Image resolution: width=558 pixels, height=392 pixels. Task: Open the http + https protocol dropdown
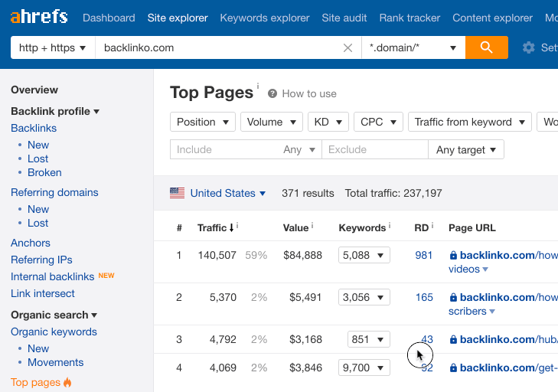pyautogui.click(x=53, y=47)
